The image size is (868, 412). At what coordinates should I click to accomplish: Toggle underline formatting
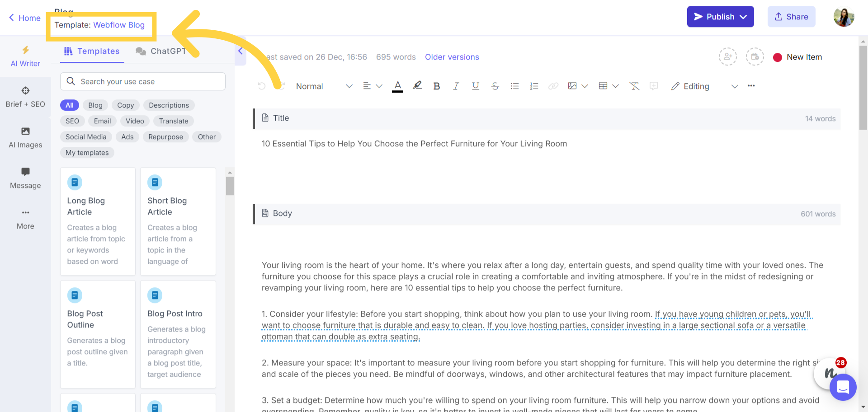475,86
